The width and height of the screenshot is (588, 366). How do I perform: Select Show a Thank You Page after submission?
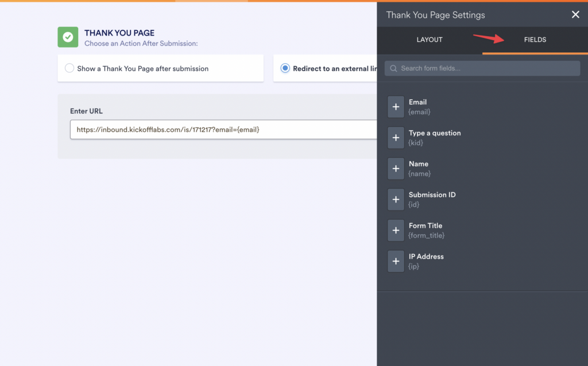pos(161,68)
